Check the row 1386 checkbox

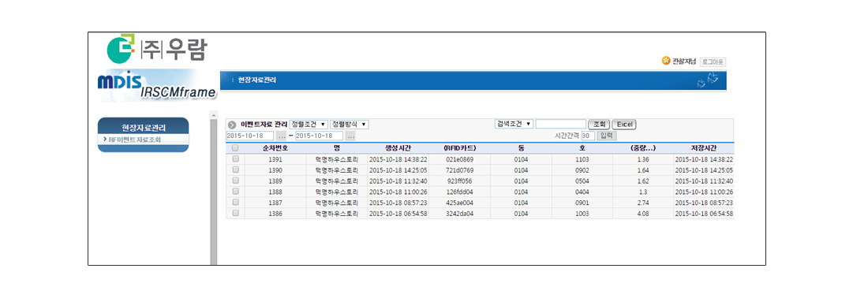coord(235,213)
